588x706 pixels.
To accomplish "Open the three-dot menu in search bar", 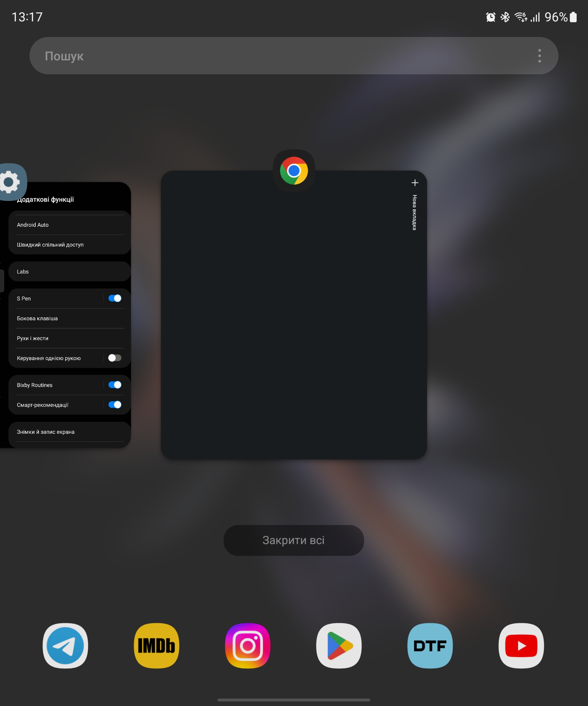I will [x=539, y=56].
